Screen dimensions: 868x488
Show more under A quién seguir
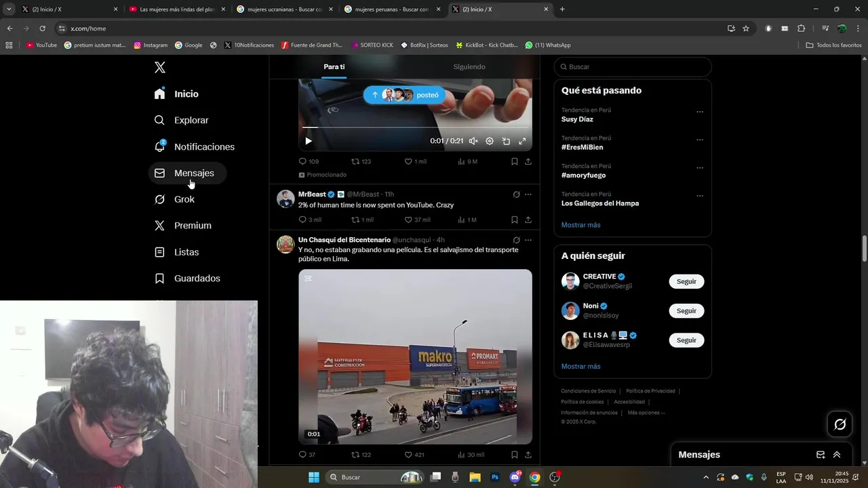[581, 367]
